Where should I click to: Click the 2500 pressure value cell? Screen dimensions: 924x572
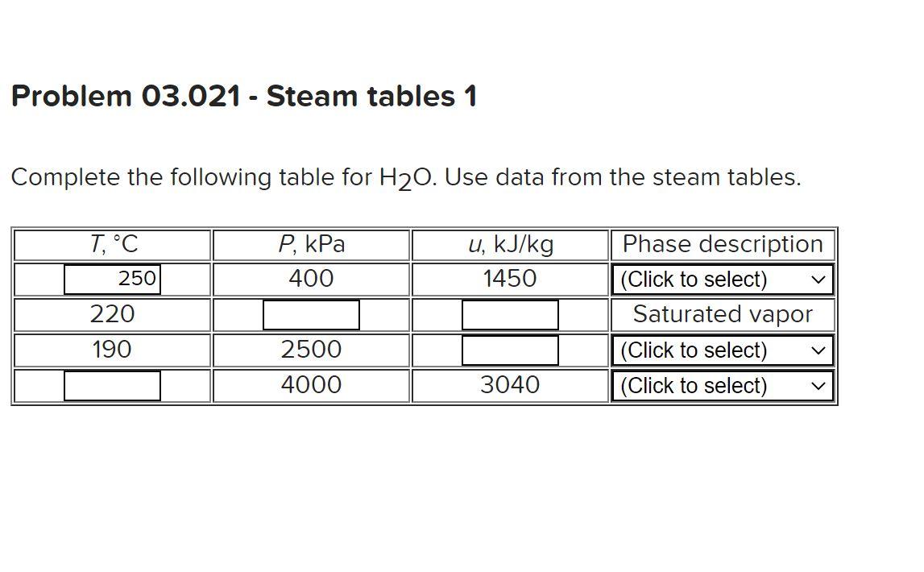(x=312, y=349)
